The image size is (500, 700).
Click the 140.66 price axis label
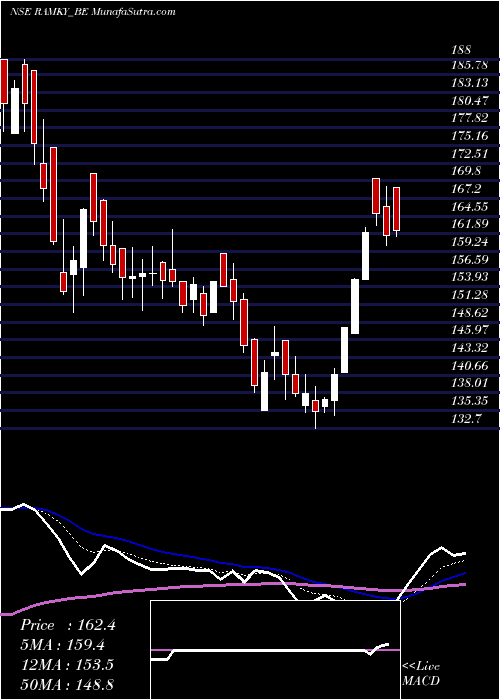470,365
